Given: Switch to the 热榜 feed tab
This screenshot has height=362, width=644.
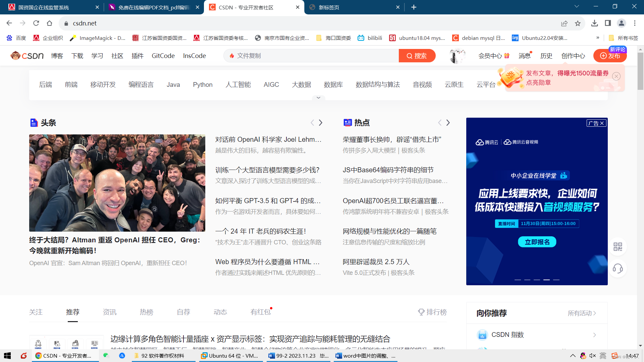Looking at the screenshot, I should (x=146, y=312).
